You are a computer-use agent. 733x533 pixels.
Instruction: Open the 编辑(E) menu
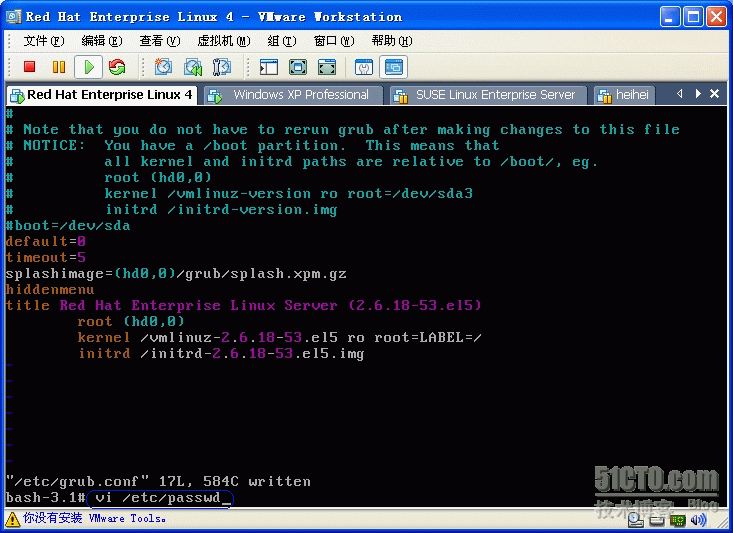pyautogui.click(x=101, y=41)
